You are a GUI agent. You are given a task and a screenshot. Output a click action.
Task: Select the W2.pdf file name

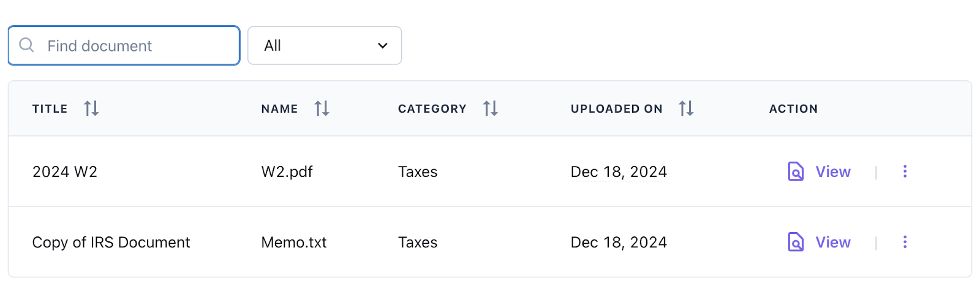point(287,171)
